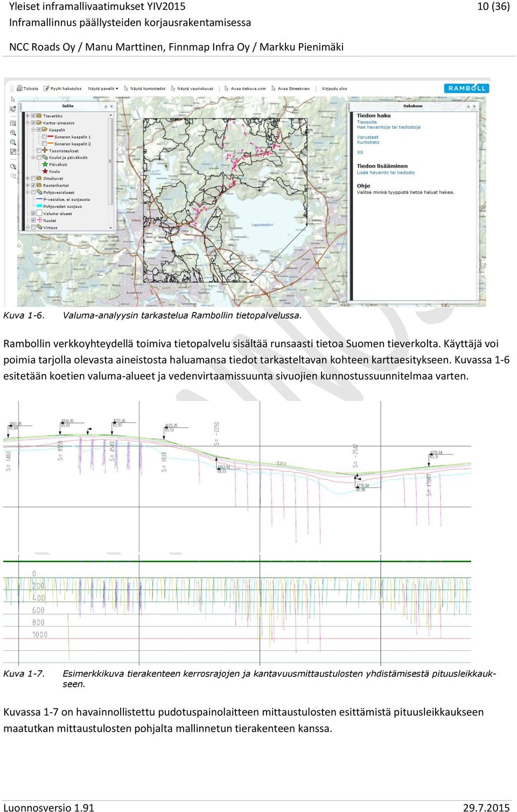Toggle the Kaapelit layer checkbox

click(39, 130)
